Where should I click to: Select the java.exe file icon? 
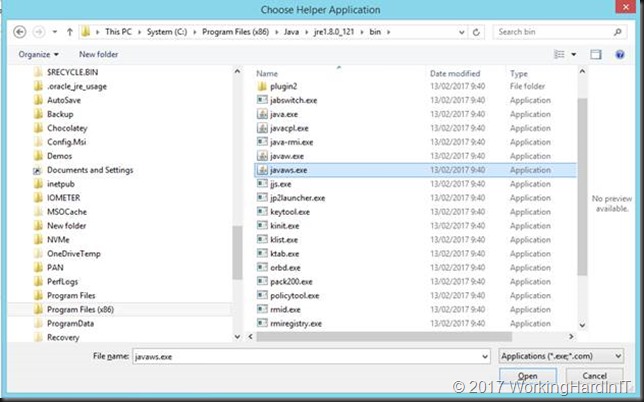coord(262,114)
